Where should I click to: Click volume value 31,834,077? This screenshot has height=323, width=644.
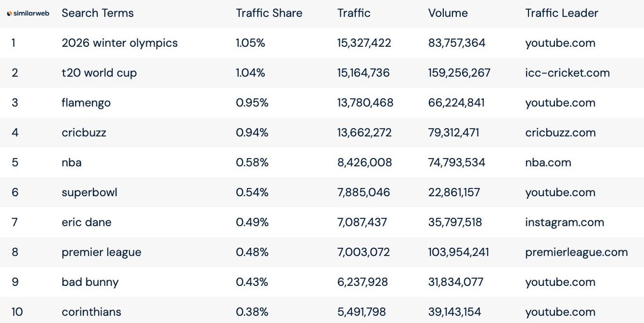(456, 282)
